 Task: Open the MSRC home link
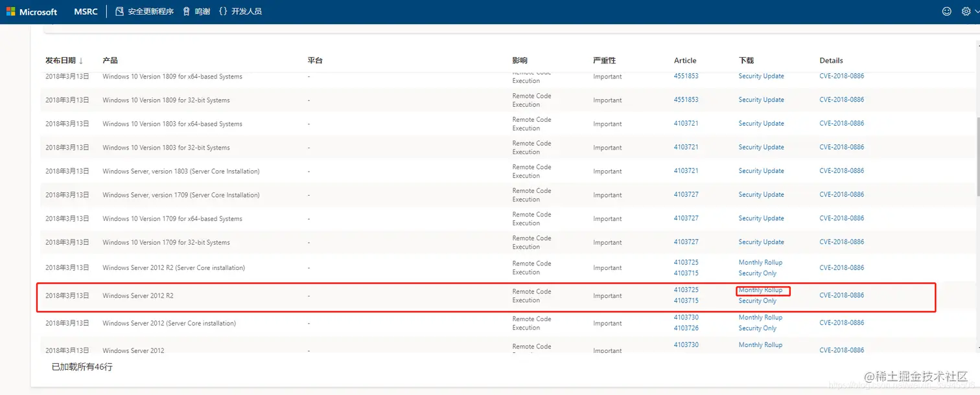pos(86,12)
